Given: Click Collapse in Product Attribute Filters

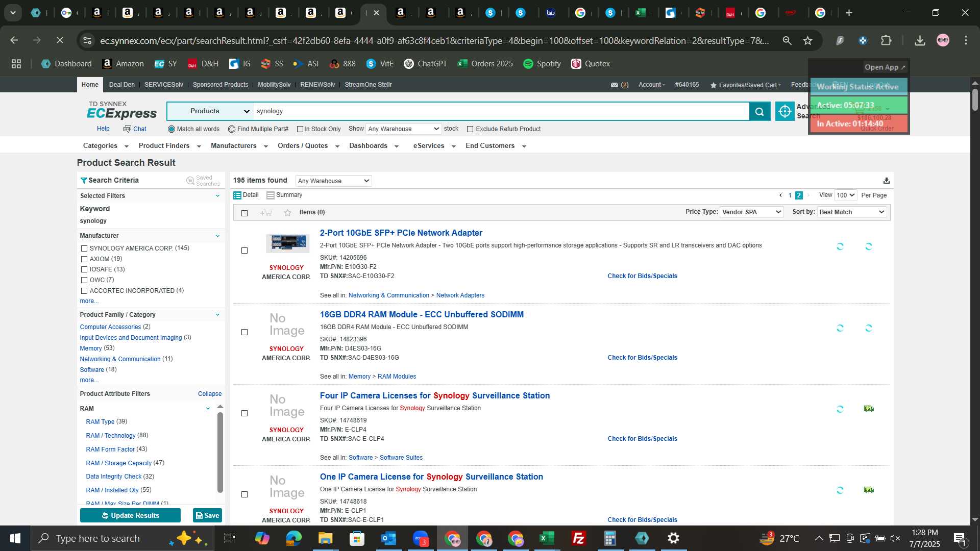Looking at the screenshot, I should 210,394.
